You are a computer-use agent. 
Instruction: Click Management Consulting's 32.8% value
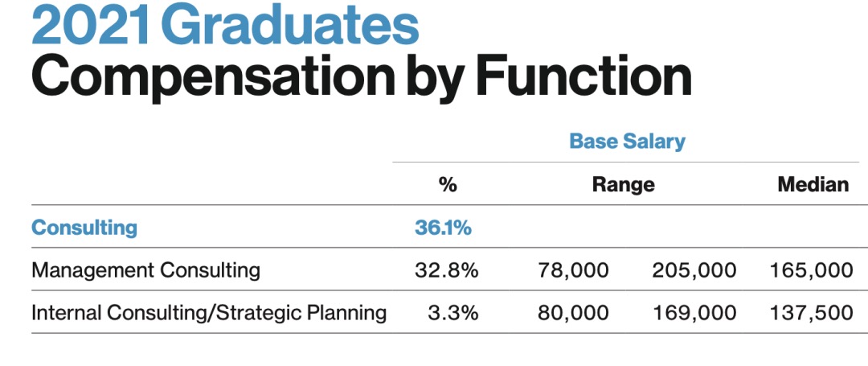pyautogui.click(x=446, y=270)
